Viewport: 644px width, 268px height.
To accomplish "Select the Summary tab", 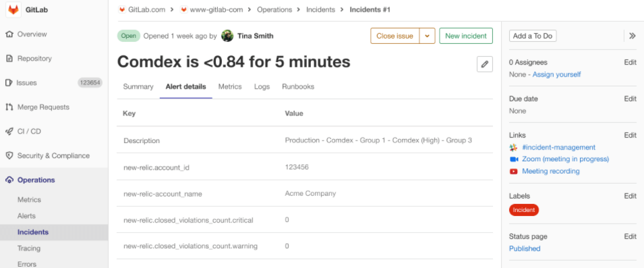I will click(138, 86).
